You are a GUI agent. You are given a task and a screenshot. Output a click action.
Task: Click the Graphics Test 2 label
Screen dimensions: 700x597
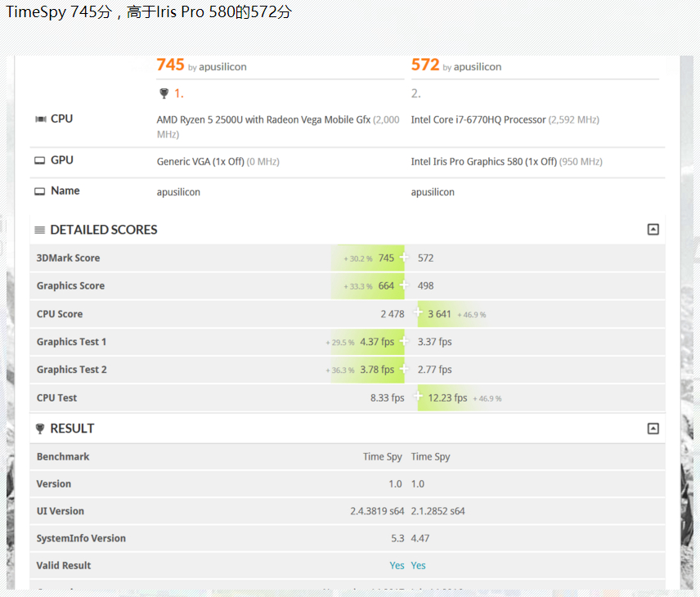click(x=72, y=370)
